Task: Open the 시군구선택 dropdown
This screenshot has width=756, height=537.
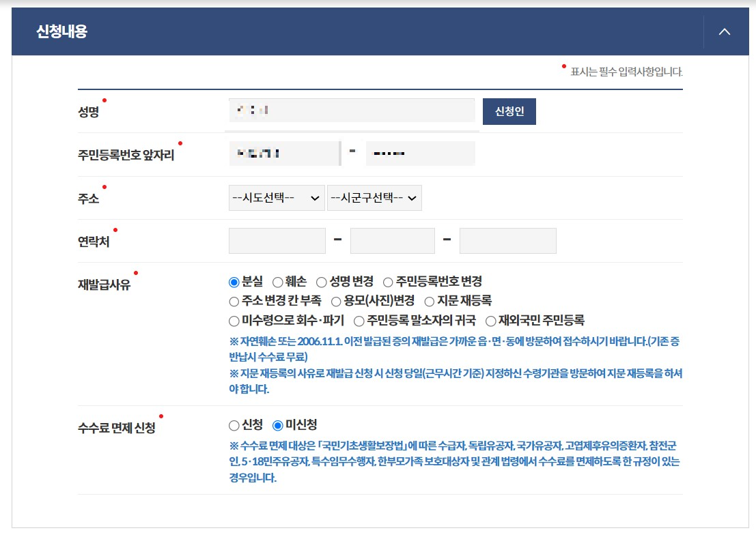Action: pyautogui.click(x=374, y=198)
